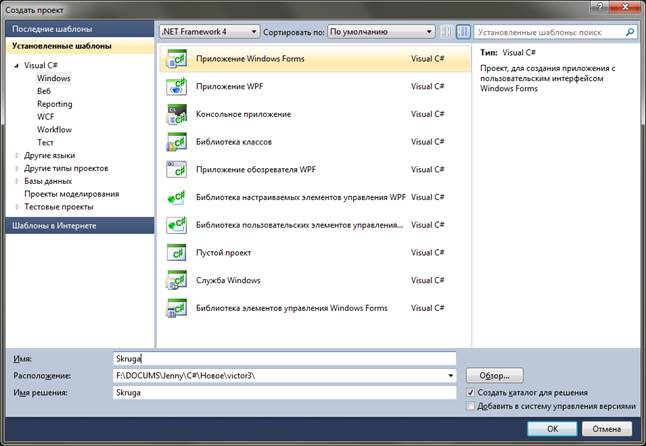Open the sort by dropdown
This screenshot has height=446, width=646.
pos(381,31)
